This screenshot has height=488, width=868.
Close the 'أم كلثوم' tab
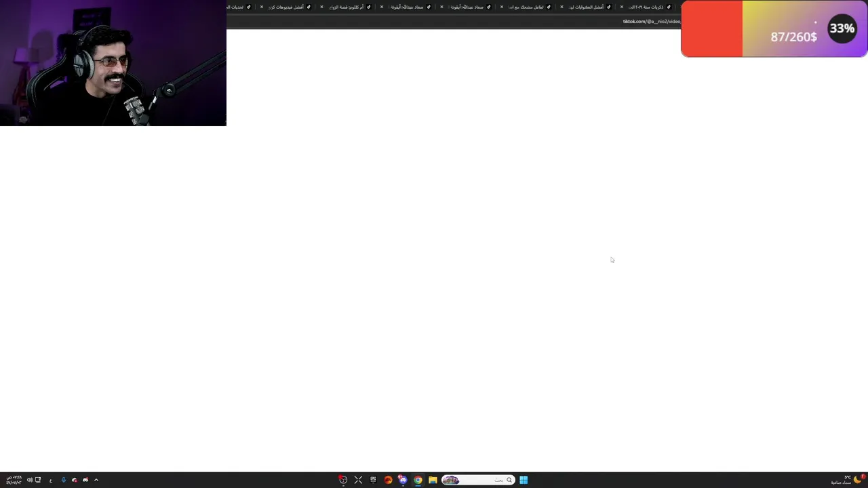click(321, 7)
